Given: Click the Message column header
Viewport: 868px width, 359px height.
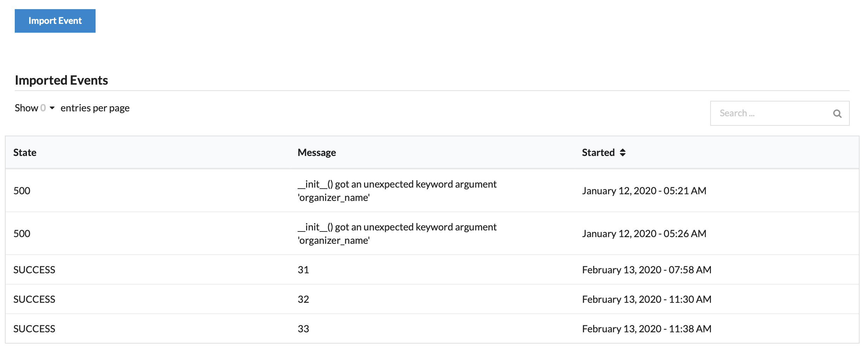Looking at the screenshot, I should [317, 153].
